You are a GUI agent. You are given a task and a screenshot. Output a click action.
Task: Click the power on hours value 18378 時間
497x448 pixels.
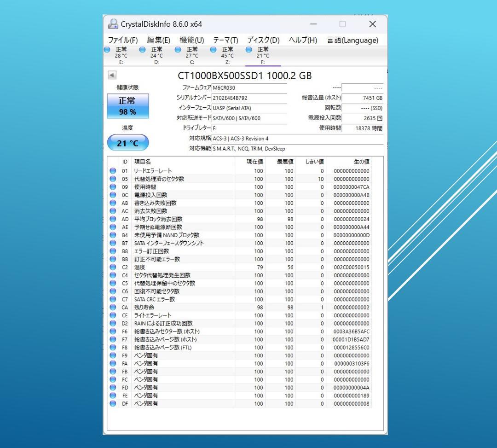coord(362,128)
